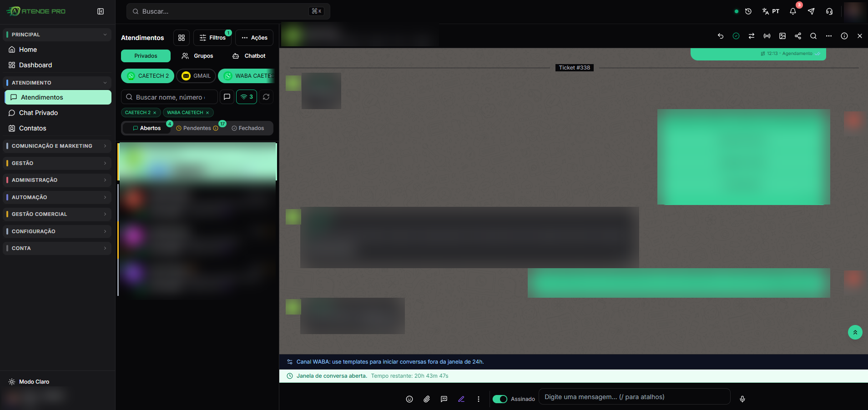Switch to the Grupos tab

point(197,56)
